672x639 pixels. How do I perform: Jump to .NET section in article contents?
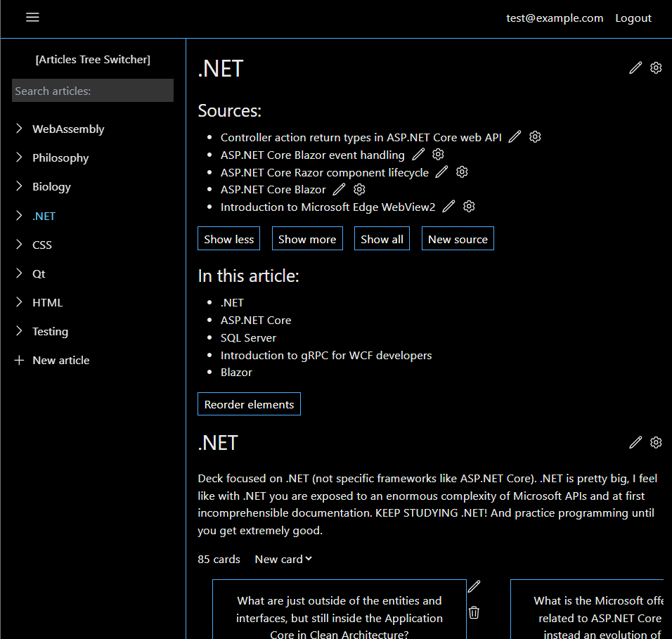[232, 302]
